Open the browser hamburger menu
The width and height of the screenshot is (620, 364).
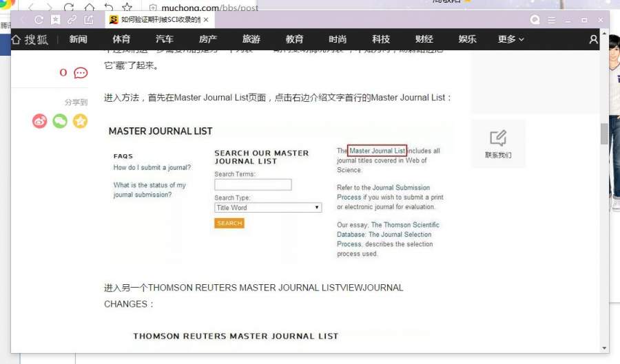click(551, 20)
